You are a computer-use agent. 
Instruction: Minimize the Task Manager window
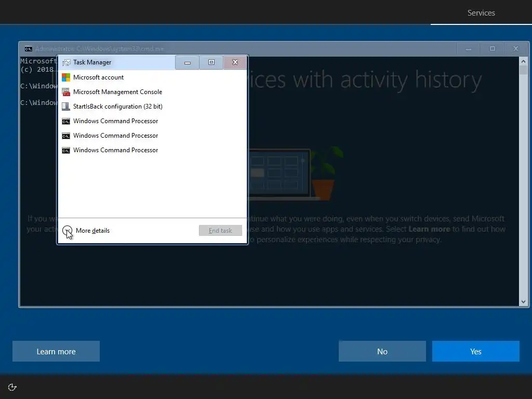coord(187,62)
